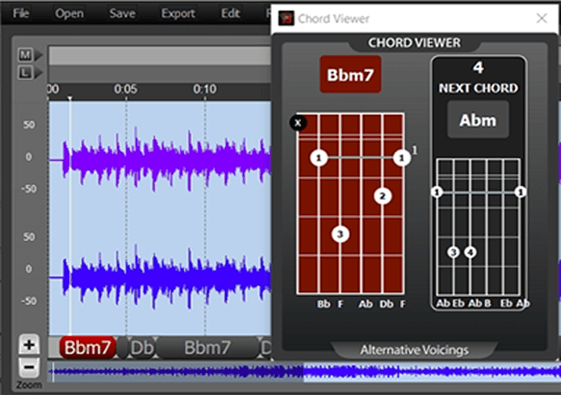
Task: Click the Export button
Action: (178, 14)
